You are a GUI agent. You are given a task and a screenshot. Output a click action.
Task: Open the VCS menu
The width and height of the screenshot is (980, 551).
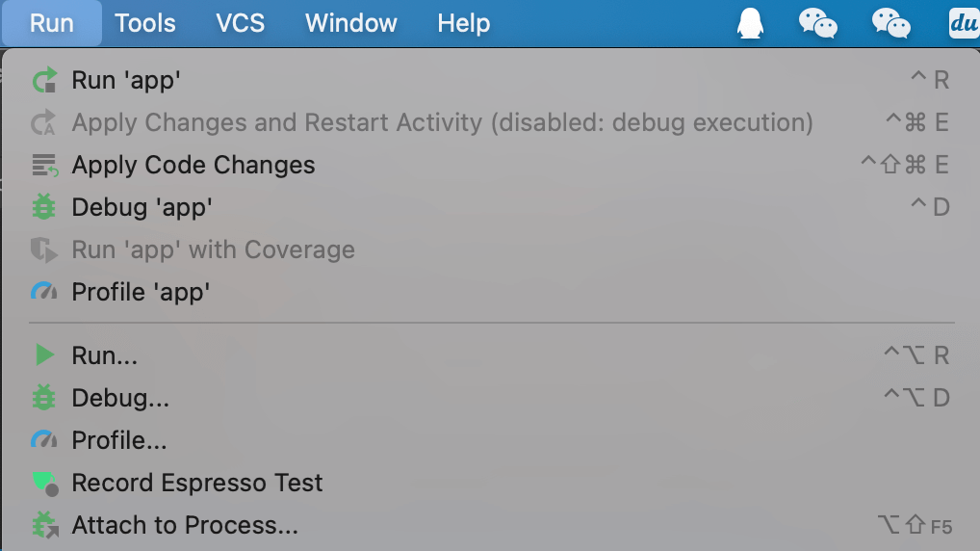tap(240, 23)
